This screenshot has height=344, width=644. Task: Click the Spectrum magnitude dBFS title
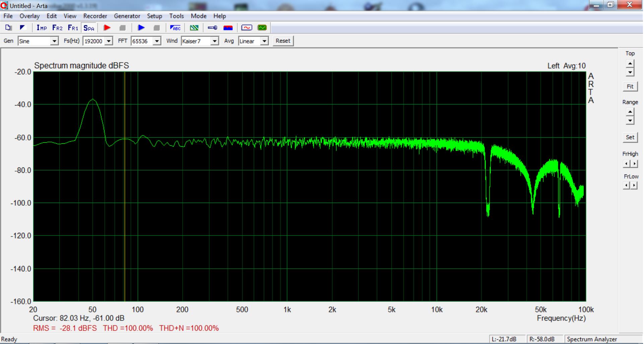pyautogui.click(x=81, y=66)
